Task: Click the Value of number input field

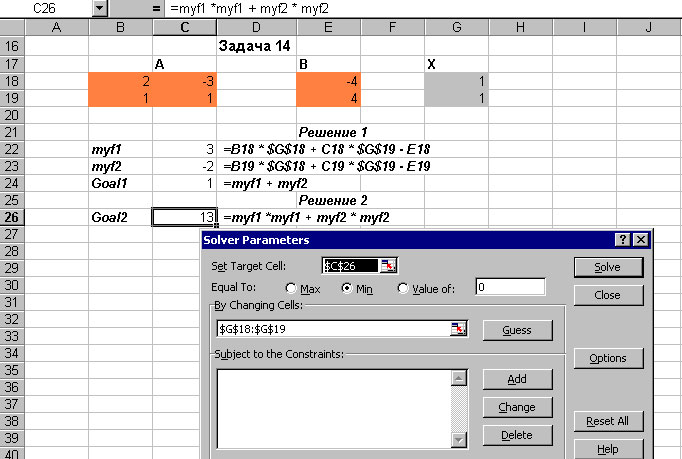Action: pyautogui.click(x=509, y=288)
